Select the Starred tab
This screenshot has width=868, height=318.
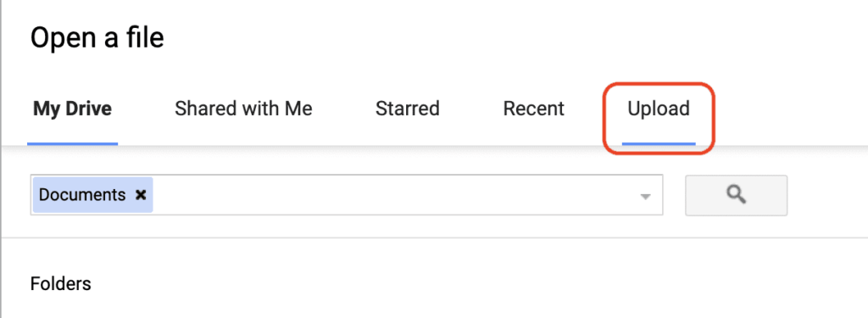click(408, 109)
